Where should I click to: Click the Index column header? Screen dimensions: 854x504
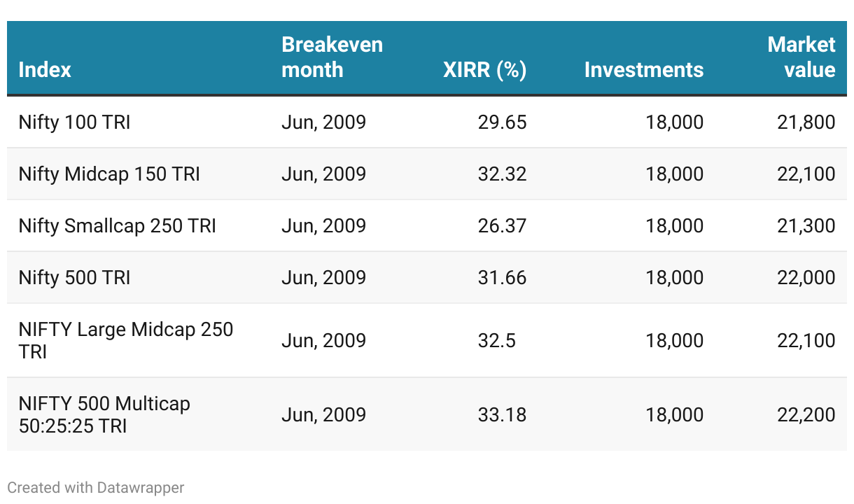tap(45, 70)
